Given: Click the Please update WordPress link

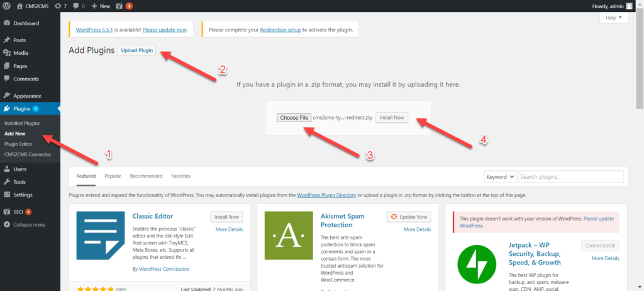Looking at the screenshot, I should [x=537, y=222].
